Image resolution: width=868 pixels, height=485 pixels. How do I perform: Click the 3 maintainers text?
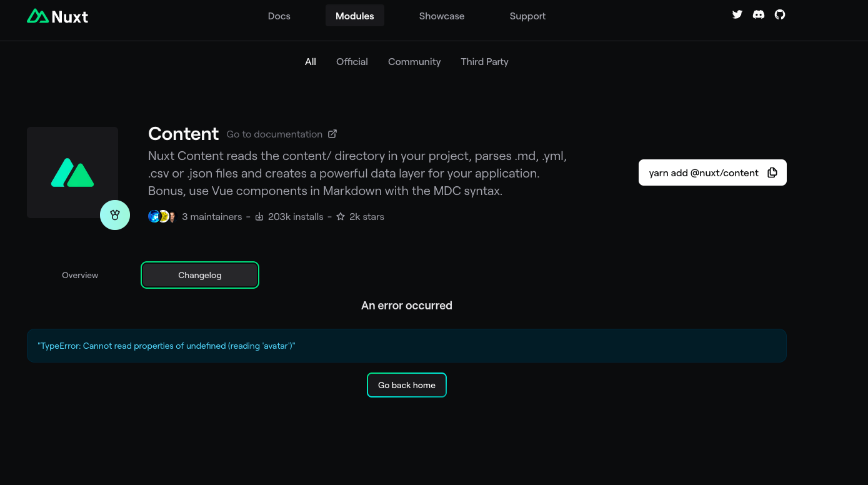[212, 217]
